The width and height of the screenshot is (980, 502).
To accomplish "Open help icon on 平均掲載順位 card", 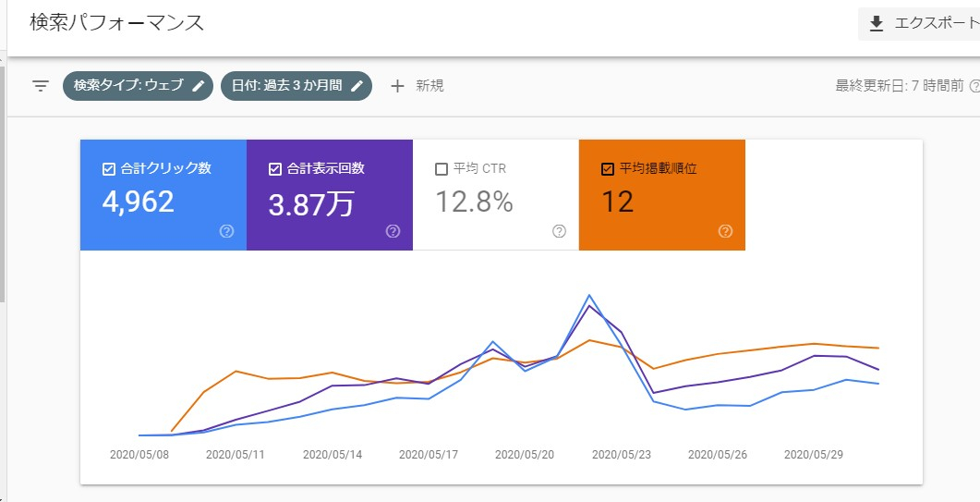I will tap(725, 231).
